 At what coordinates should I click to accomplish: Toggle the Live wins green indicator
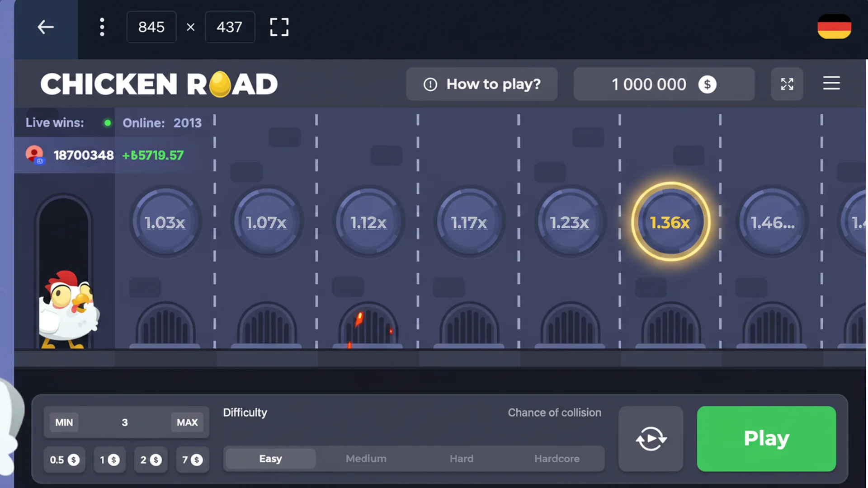[x=108, y=122]
